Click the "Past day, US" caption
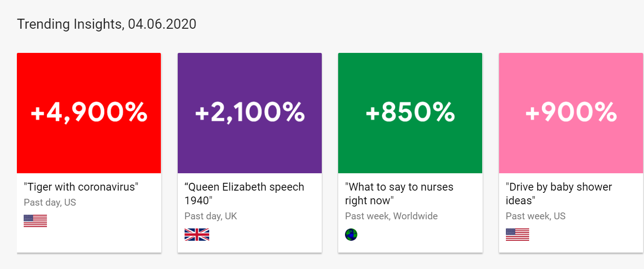 50,202
